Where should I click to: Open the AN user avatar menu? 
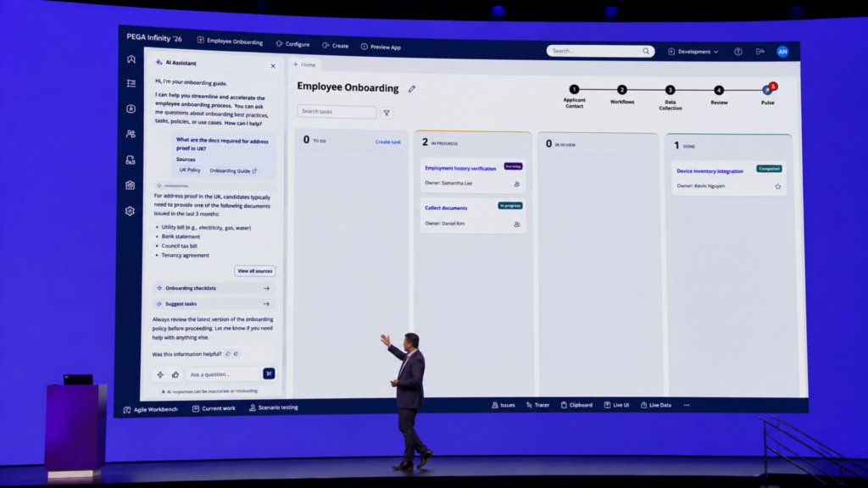coord(782,52)
